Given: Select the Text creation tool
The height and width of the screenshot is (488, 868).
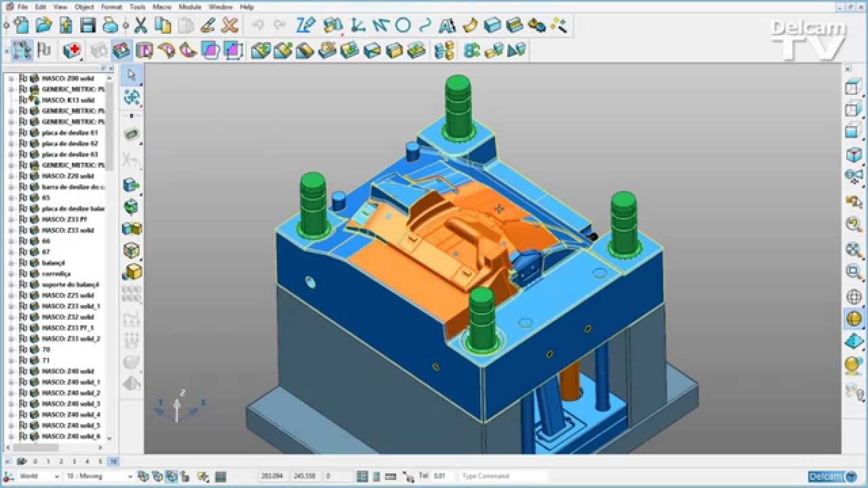Looking at the screenshot, I should 447,26.
